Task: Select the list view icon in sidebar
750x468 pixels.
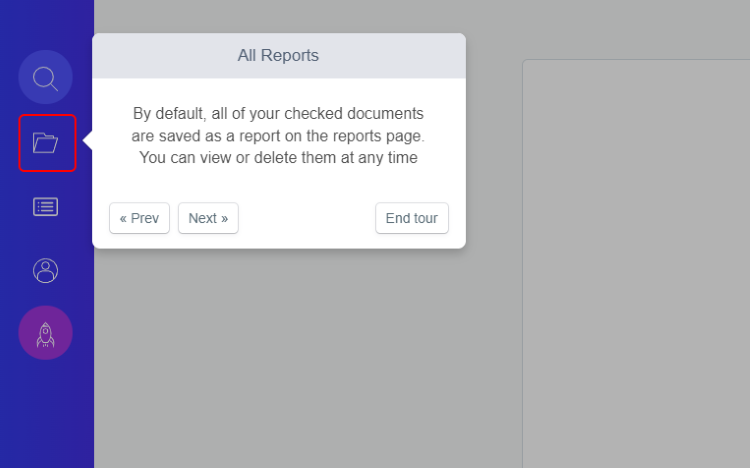Action: [x=45, y=207]
